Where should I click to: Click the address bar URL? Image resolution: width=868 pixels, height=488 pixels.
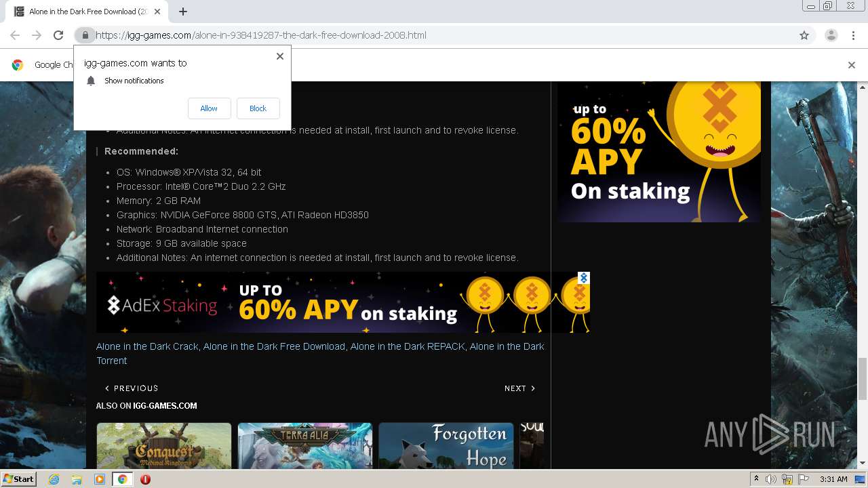pos(261,35)
